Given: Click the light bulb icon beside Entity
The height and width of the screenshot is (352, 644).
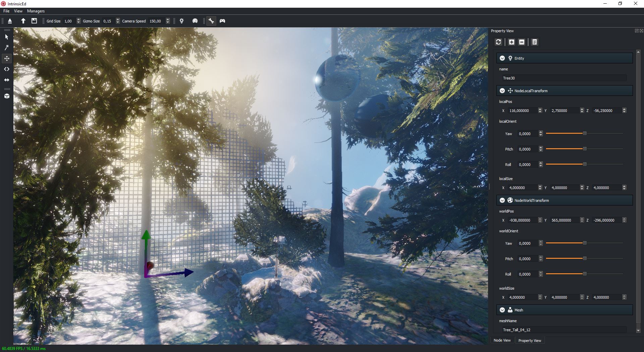Looking at the screenshot, I should point(510,58).
